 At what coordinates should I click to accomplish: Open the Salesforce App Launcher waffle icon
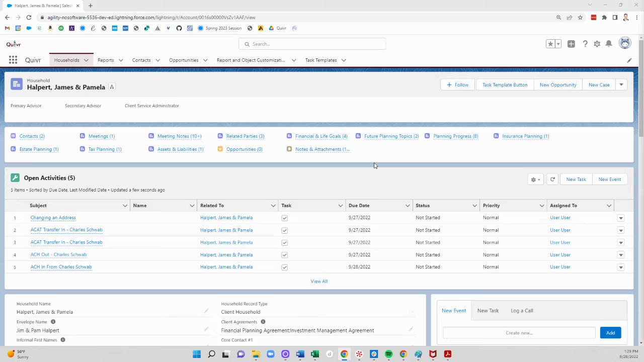coord(13,60)
